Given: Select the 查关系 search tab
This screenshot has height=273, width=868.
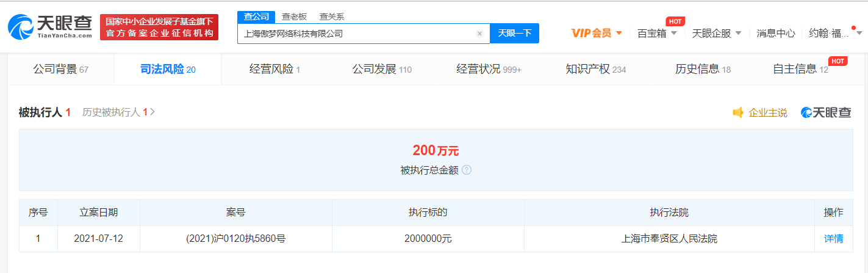Looking at the screenshot, I should point(332,16).
